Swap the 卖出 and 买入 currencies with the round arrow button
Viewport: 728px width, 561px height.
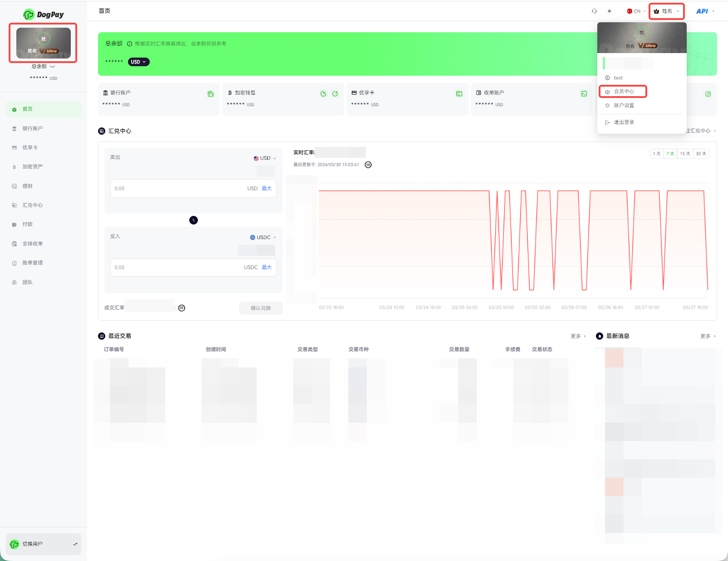pos(193,220)
